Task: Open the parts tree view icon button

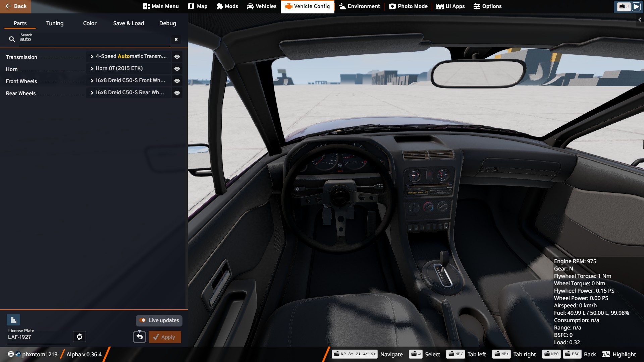Action: point(13,320)
